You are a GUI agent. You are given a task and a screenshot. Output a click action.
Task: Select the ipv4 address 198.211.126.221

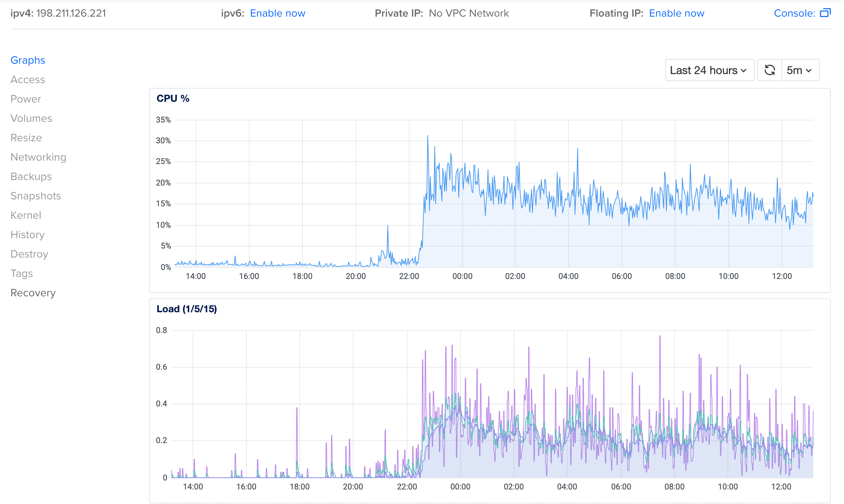tap(71, 13)
